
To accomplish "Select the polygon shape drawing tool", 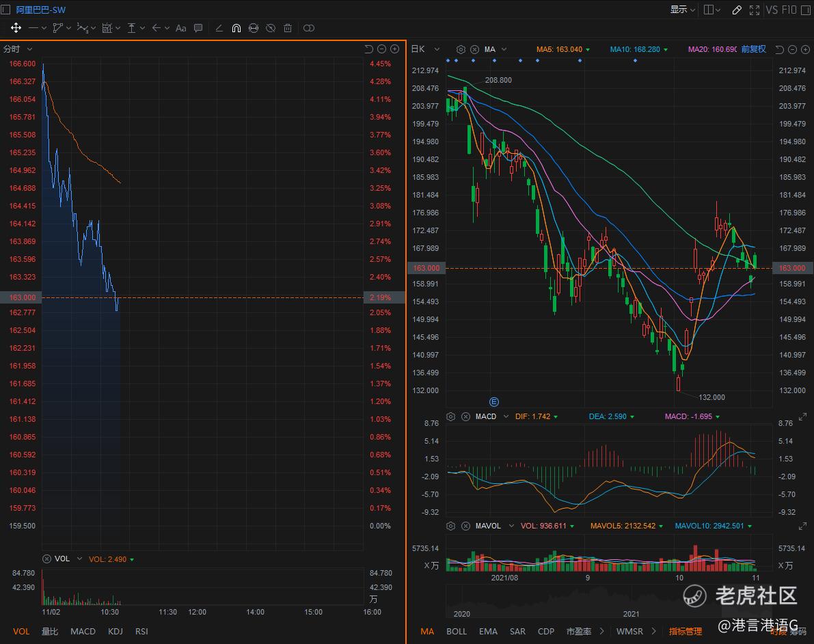I will click(x=57, y=28).
